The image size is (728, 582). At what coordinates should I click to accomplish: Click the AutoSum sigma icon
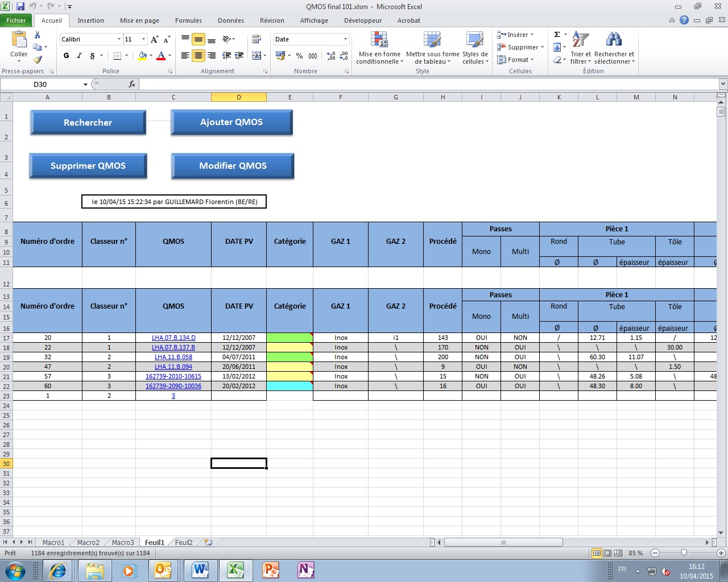(557, 35)
